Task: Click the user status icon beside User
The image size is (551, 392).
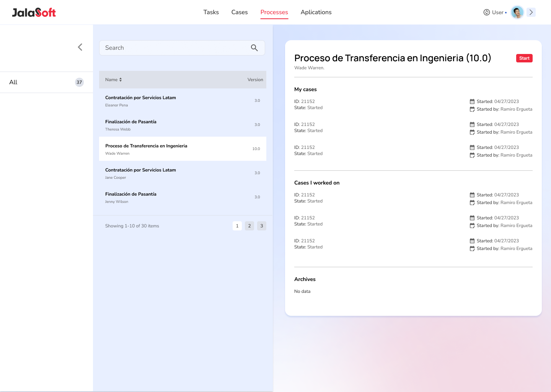Action: coord(487,12)
